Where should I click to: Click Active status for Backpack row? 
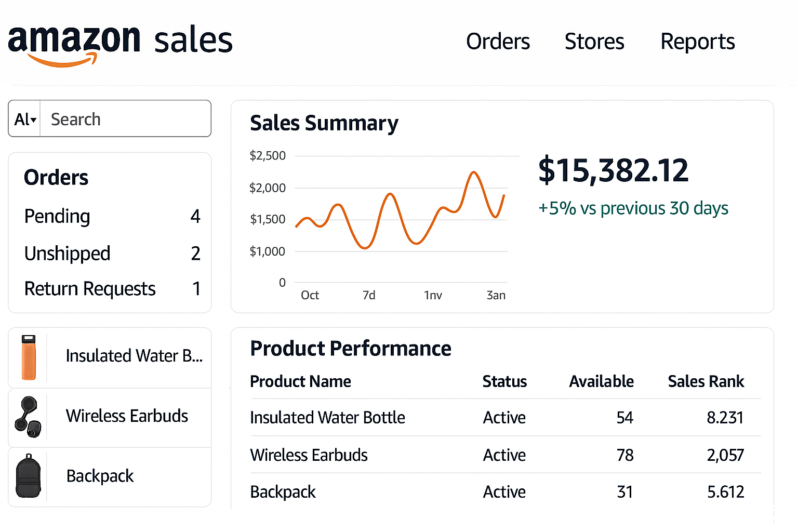(504, 492)
